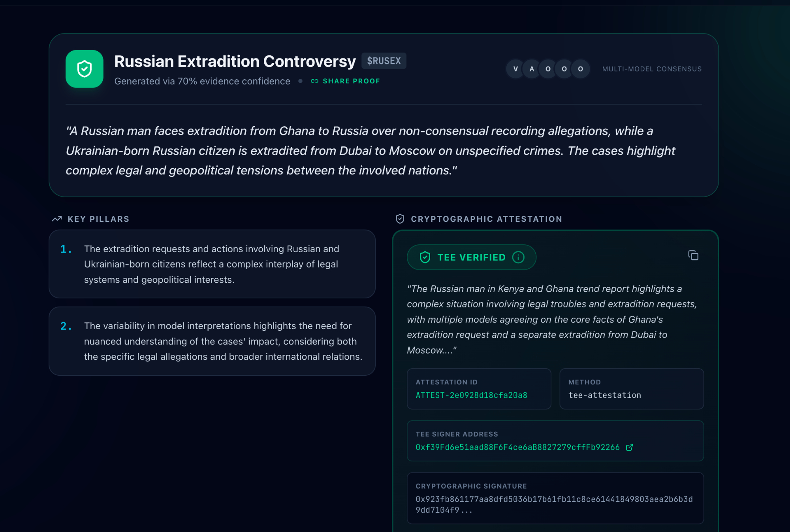Select key pillar number 2 card
790x532 pixels.
pyautogui.click(x=212, y=341)
